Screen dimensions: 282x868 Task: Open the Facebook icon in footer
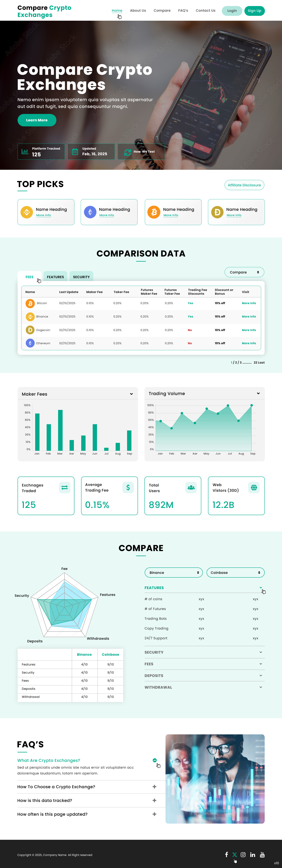coord(227,854)
